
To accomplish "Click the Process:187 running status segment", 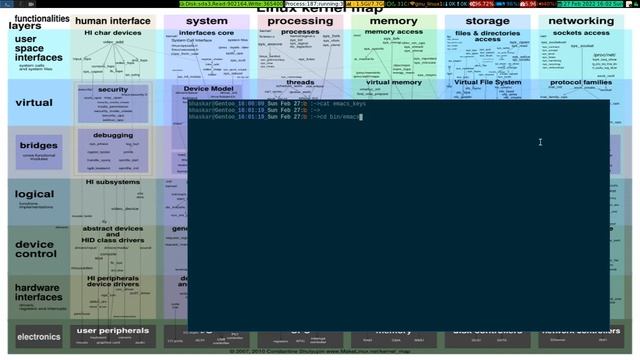I will pos(314,4).
